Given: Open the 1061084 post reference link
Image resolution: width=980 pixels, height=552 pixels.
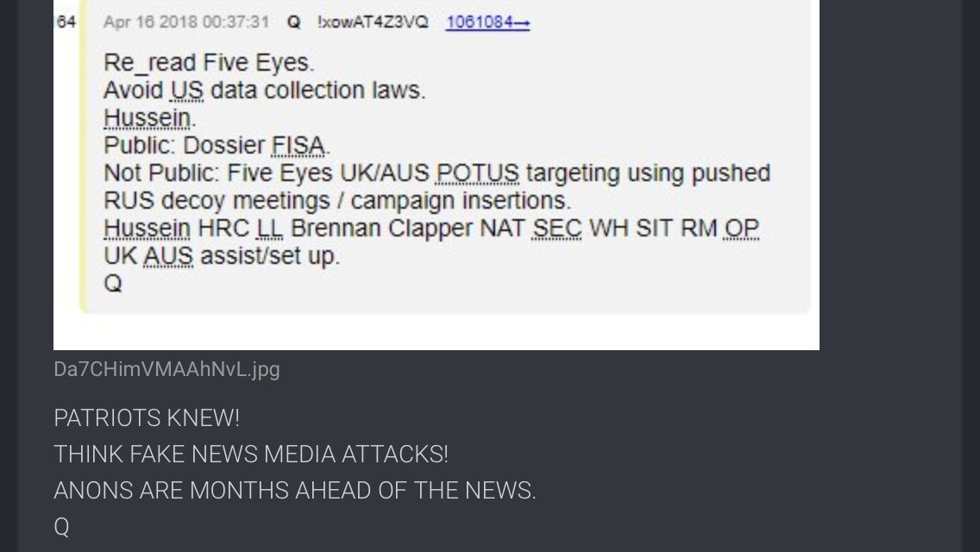Looking at the screenshot, I should point(487,22).
